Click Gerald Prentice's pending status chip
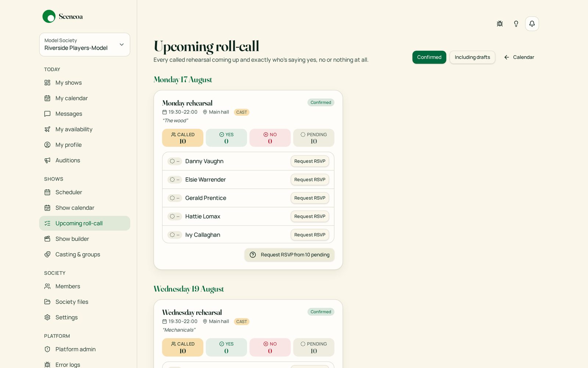The width and height of the screenshot is (588, 368). tap(175, 198)
